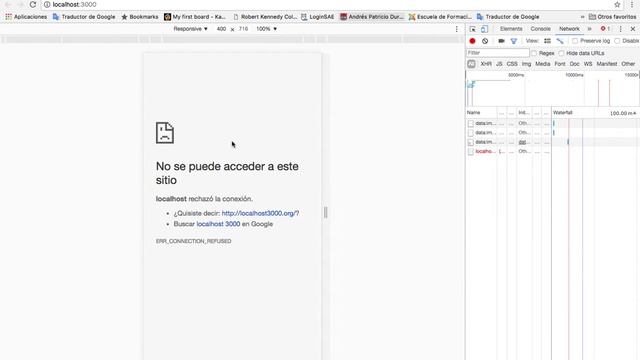Filter requests by WS type
The width and height of the screenshot is (640, 360).
(x=588, y=64)
